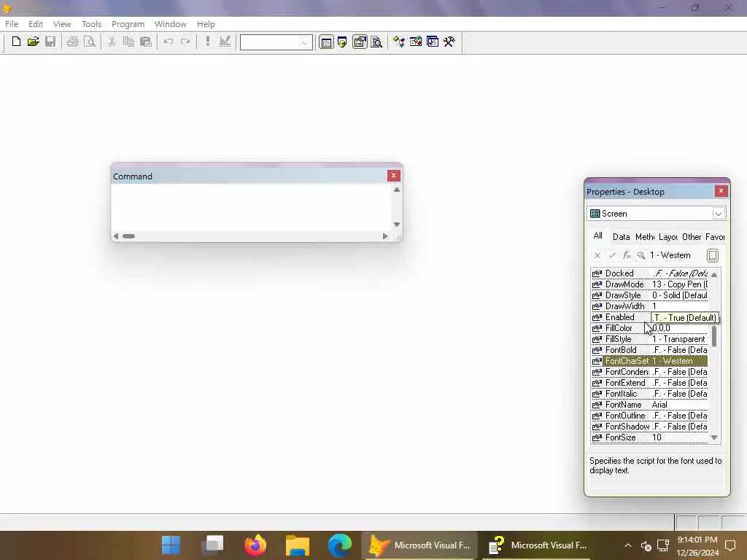Click the dotted-square button right of 1 - Western
Image resolution: width=747 pixels, height=560 pixels.
713,256
